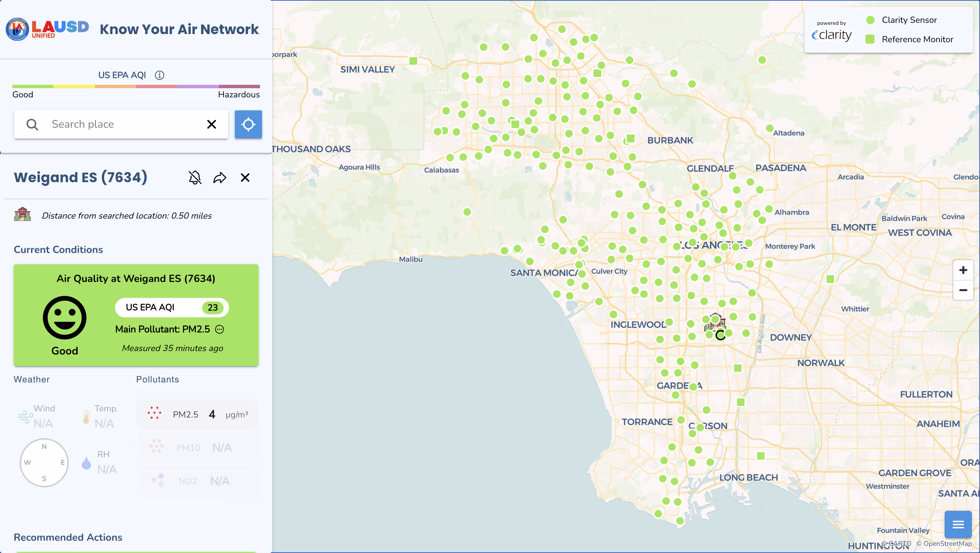This screenshot has height=553, width=980.
Task: Click the locate-me crosshair button
Action: [x=248, y=124]
